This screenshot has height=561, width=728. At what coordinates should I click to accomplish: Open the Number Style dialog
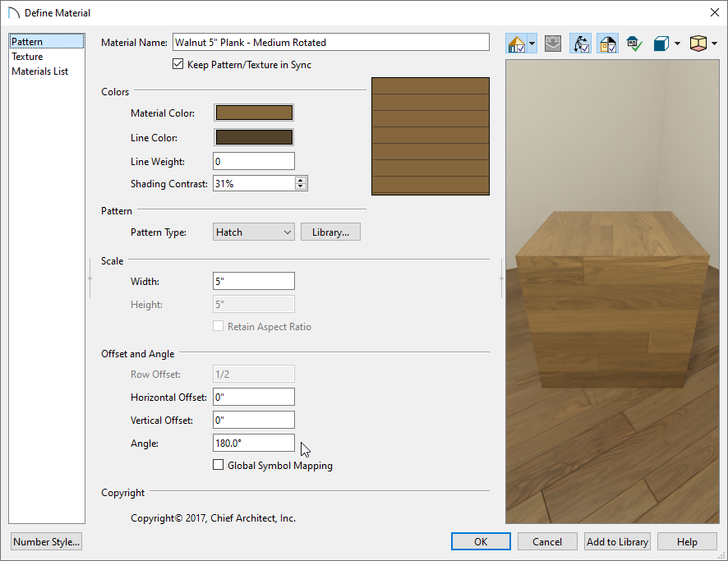click(46, 541)
